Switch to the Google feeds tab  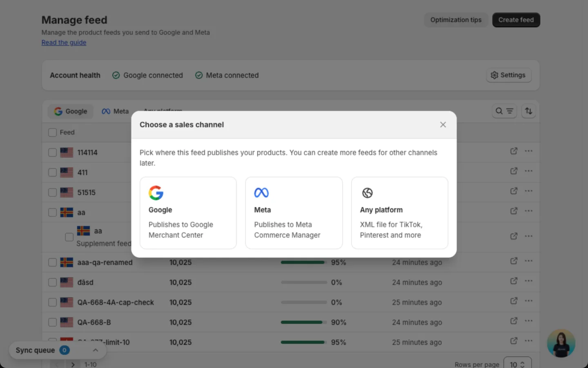71,111
